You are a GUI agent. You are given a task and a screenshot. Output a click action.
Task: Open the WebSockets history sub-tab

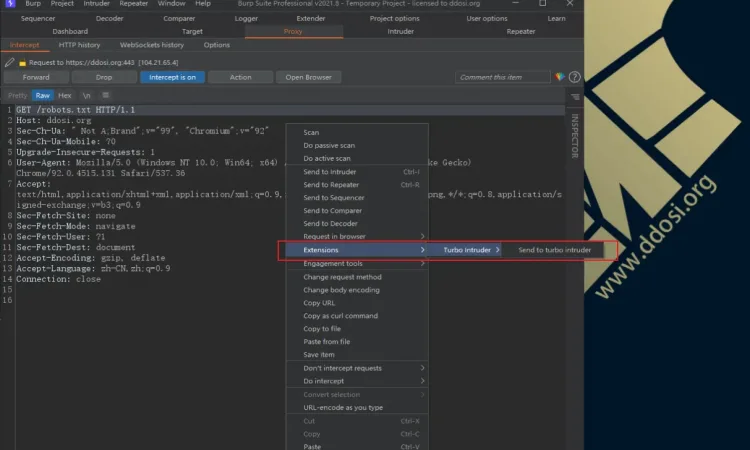[x=152, y=44]
